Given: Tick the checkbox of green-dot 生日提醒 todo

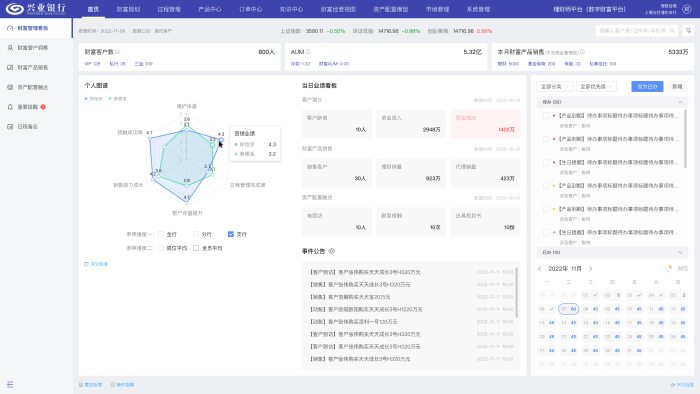Looking at the screenshot, I should point(546,232).
